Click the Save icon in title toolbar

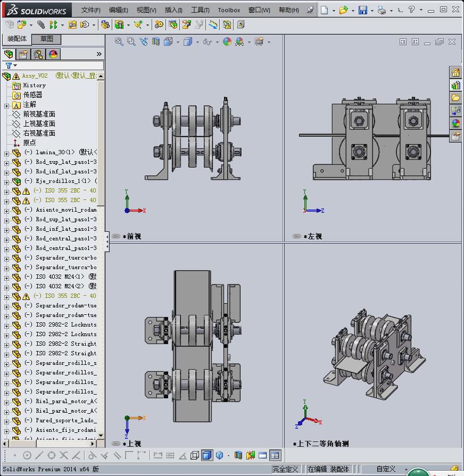tap(362, 10)
